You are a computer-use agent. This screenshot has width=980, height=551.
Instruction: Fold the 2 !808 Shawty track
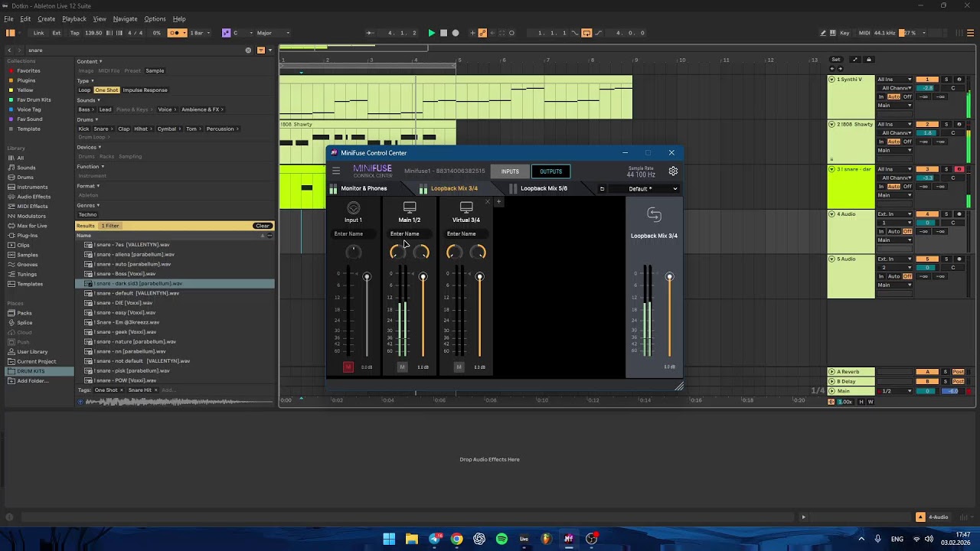click(831, 124)
